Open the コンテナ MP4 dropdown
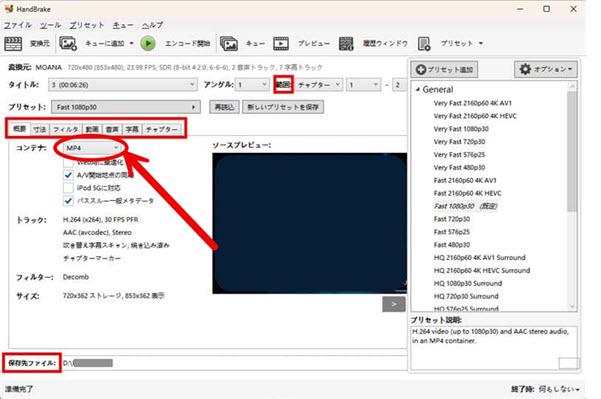 [92, 148]
